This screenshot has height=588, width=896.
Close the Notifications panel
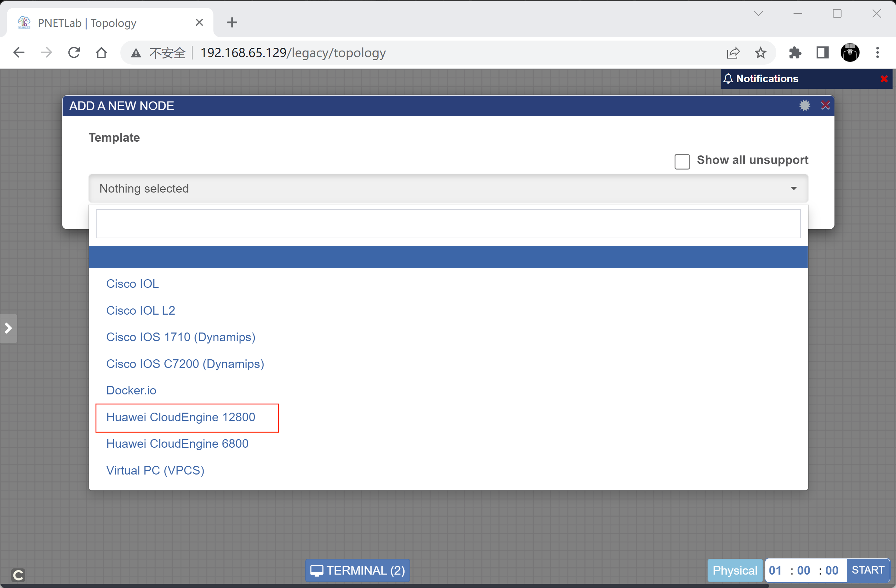pos(884,79)
